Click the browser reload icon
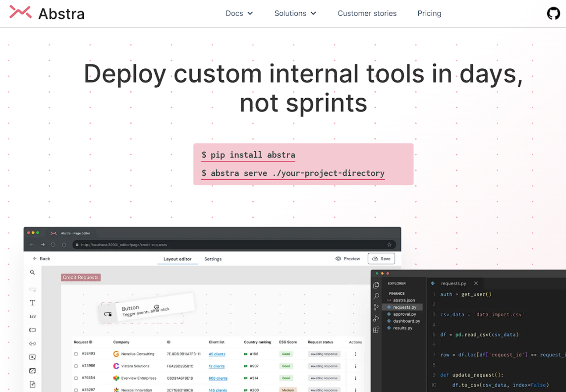The width and height of the screenshot is (566, 392). click(53, 244)
